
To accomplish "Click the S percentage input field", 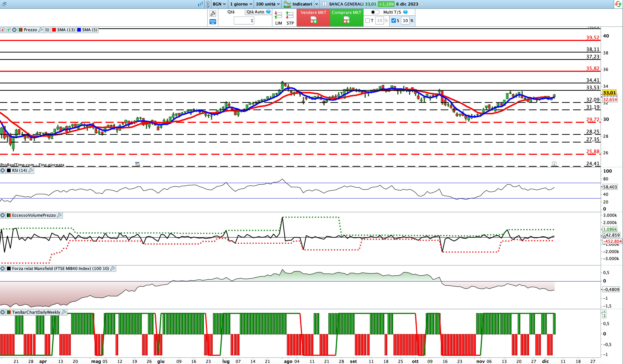I will 405,21.
